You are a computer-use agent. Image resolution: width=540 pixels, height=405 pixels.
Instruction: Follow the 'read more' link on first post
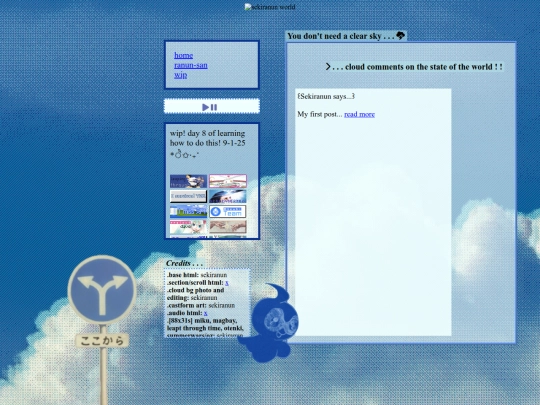click(359, 114)
